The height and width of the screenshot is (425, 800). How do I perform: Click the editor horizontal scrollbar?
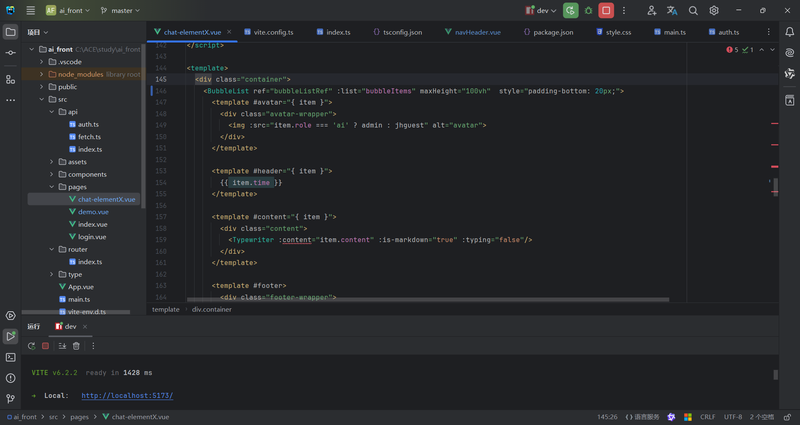point(428,299)
